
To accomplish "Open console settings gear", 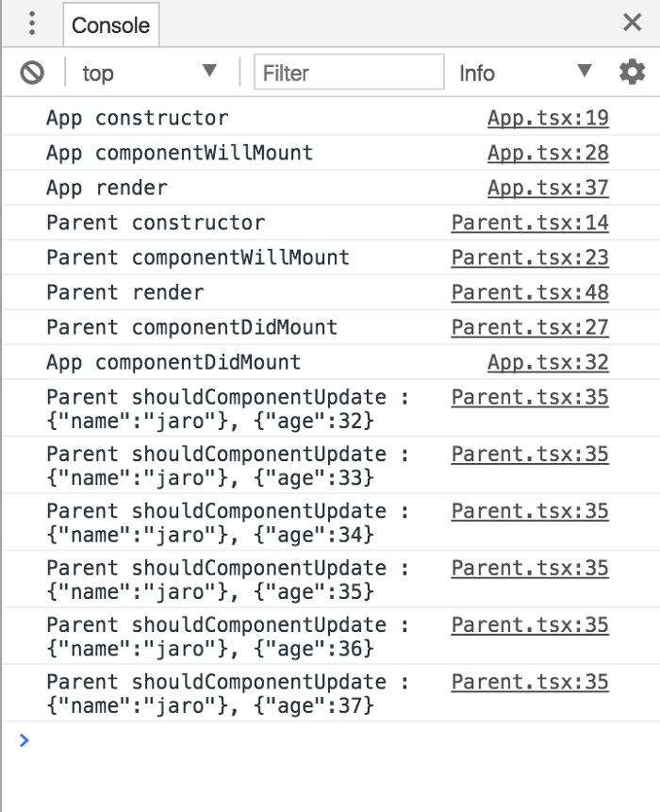I will point(632,72).
